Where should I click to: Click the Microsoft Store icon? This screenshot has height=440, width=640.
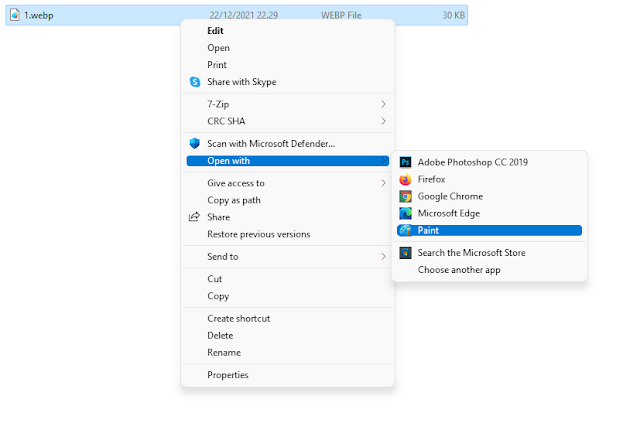[405, 253]
